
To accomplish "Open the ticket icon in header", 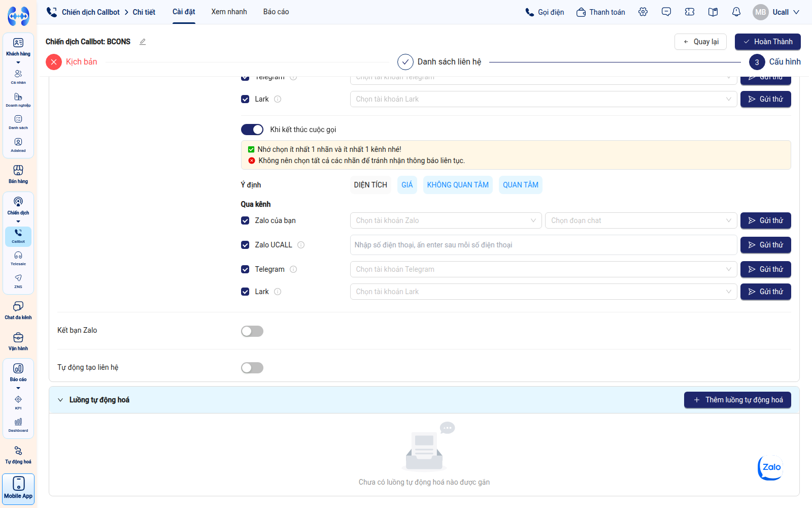I will click(690, 12).
